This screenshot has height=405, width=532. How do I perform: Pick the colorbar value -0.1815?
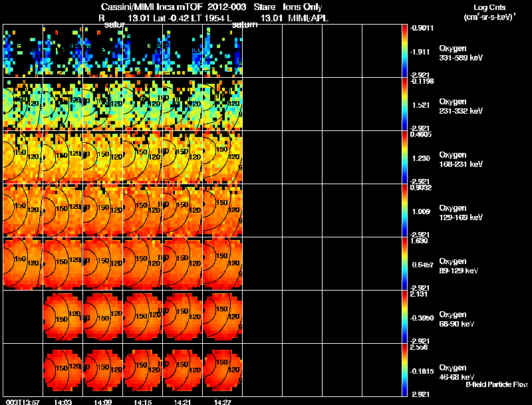tap(422, 372)
